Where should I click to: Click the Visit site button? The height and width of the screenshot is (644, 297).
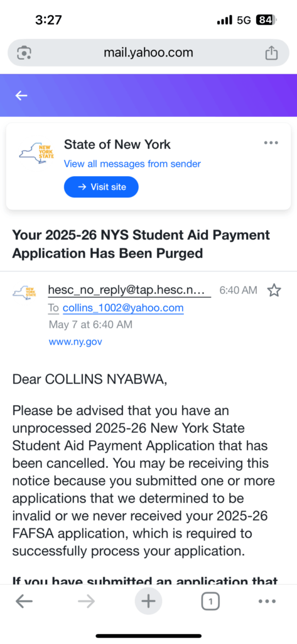[x=101, y=187]
